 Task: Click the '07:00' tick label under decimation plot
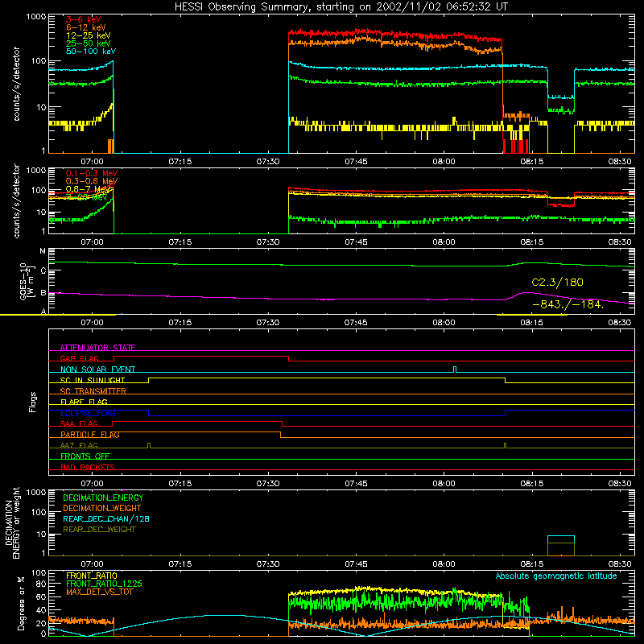[x=92, y=564]
